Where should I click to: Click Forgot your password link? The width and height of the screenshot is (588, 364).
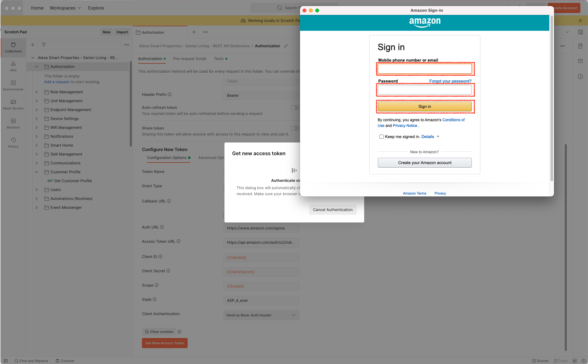click(450, 81)
